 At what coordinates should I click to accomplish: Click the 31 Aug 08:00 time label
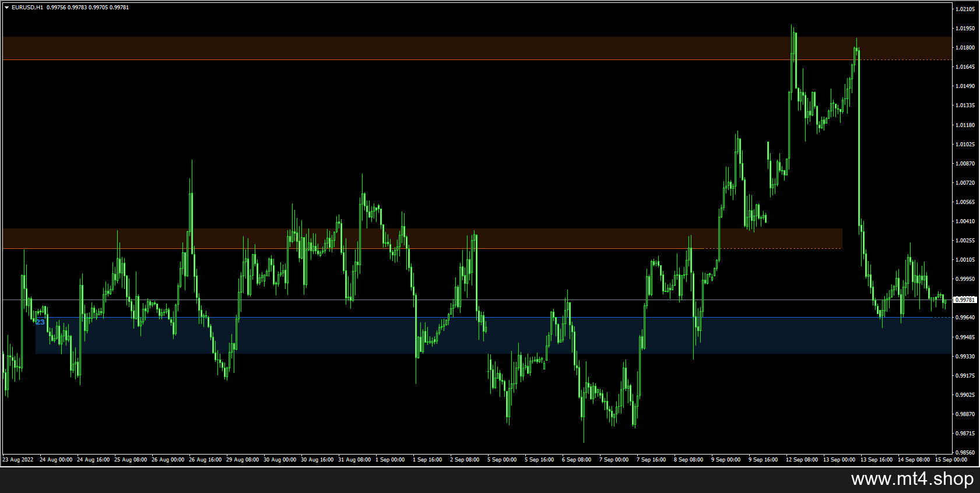354,460
